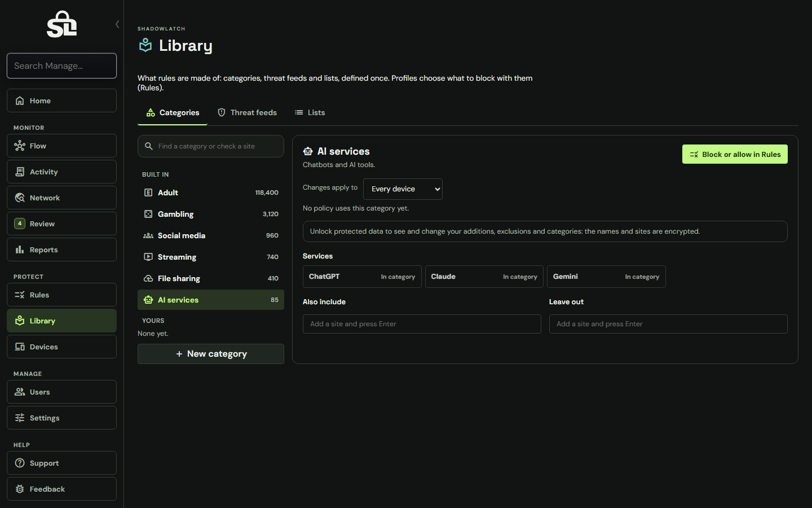Screen dimensions: 812x508
Task: Open Network via its globe icon
Action: [x=20, y=198]
